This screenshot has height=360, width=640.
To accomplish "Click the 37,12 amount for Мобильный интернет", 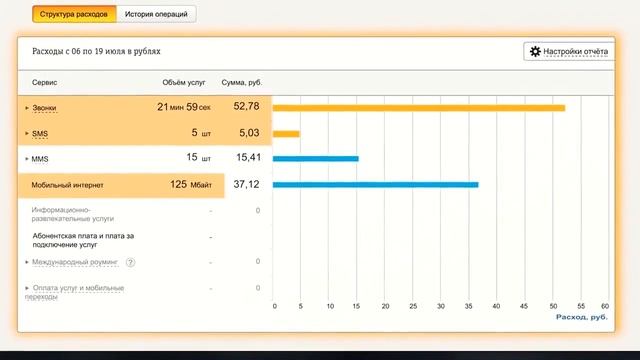I will 247,184.
